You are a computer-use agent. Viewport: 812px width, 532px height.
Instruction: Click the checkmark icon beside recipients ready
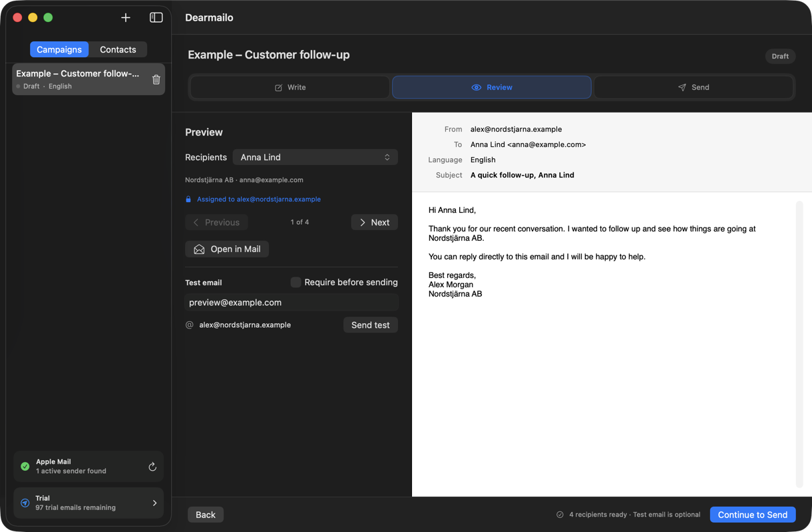pyautogui.click(x=560, y=515)
